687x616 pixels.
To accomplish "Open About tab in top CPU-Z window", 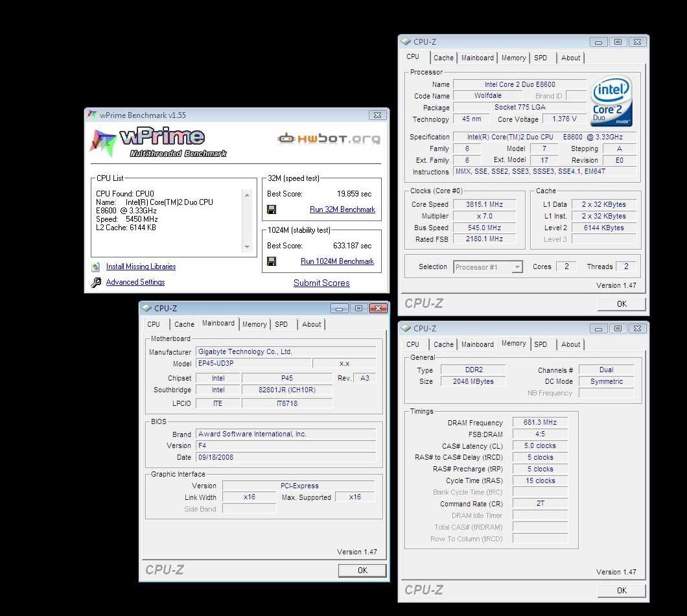I will (x=570, y=58).
